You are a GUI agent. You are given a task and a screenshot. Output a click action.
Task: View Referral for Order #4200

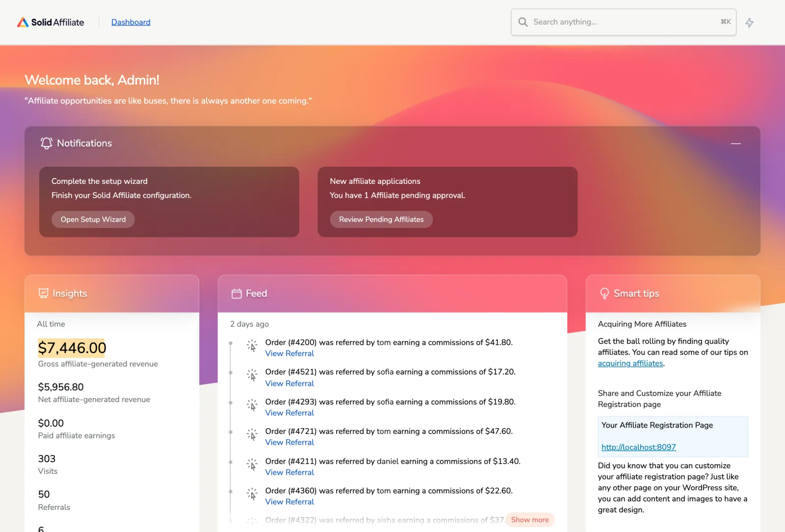click(x=289, y=354)
